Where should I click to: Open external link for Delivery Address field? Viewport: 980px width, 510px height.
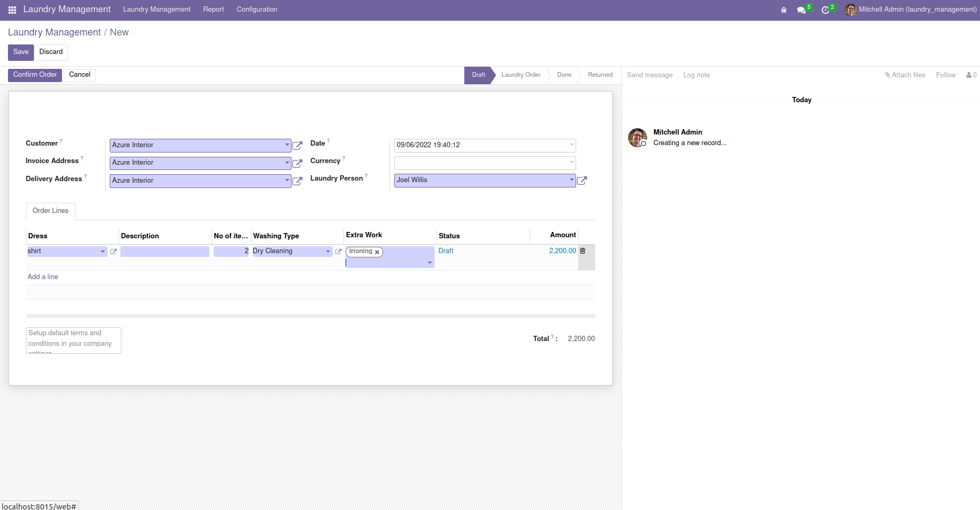[x=297, y=181]
